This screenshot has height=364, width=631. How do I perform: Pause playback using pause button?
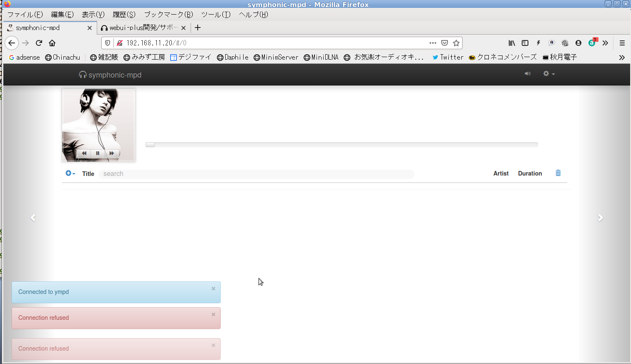pyautogui.click(x=98, y=153)
